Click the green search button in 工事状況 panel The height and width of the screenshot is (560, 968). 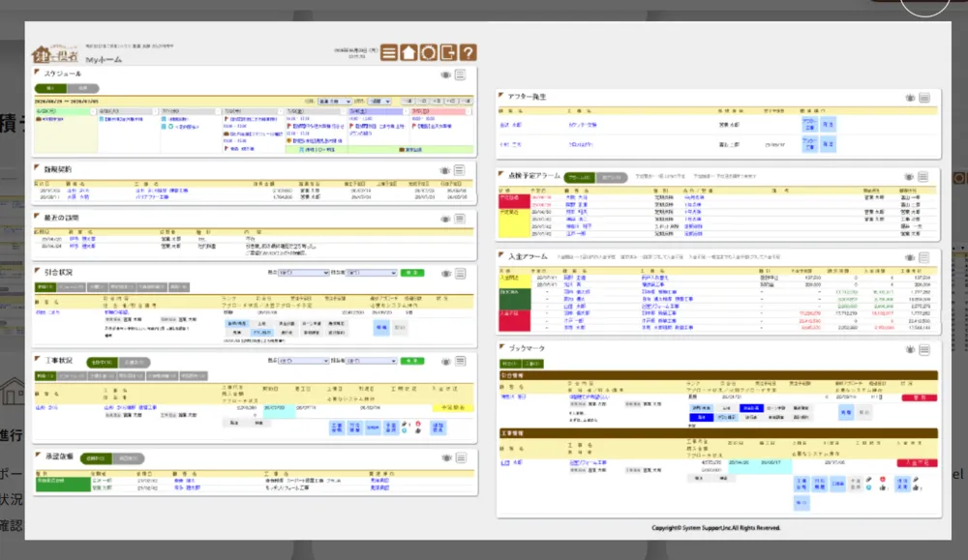click(x=412, y=361)
